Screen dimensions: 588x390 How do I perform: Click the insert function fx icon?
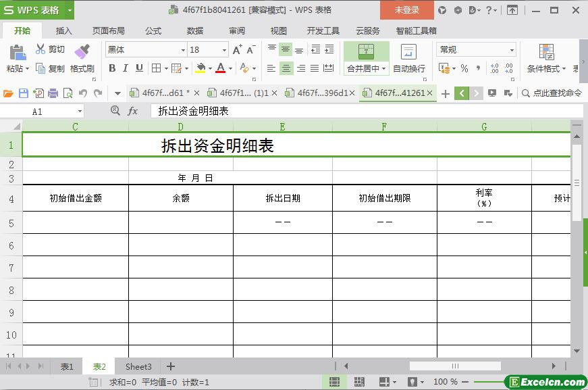[133, 111]
